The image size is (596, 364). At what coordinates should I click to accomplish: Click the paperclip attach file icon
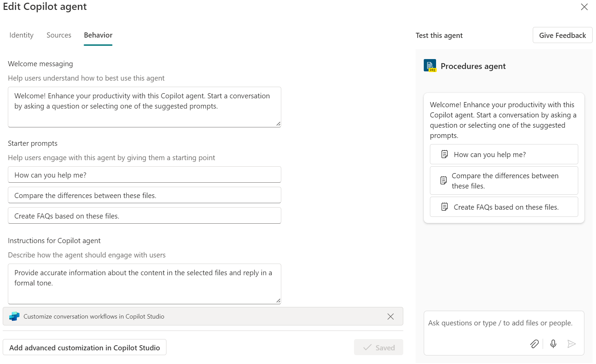[x=534, y=344]
